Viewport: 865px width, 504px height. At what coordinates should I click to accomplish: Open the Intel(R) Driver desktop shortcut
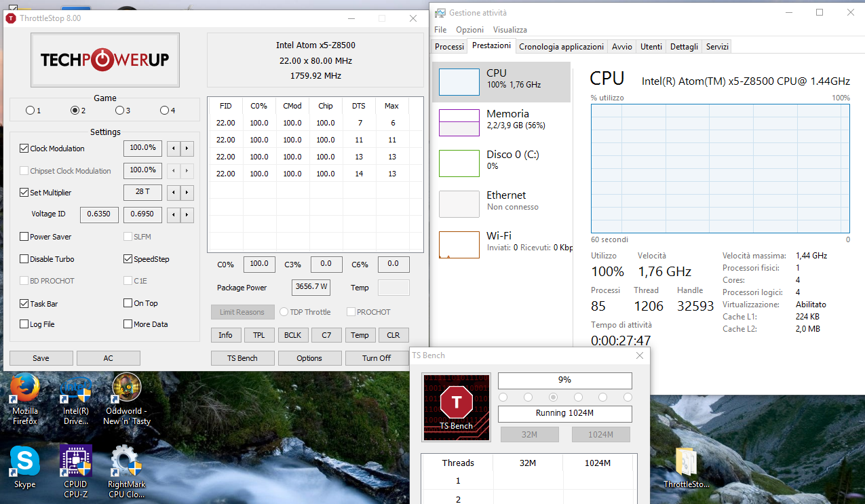76,399
